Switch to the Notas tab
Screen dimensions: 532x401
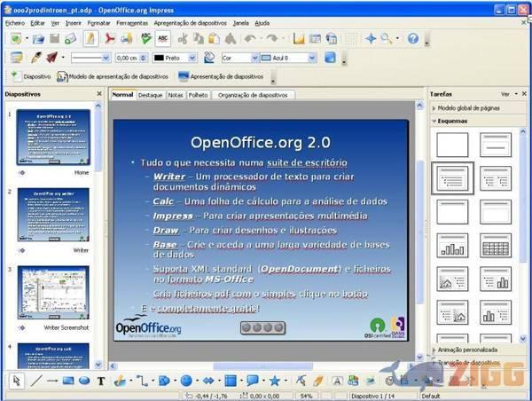(x=176, y=95)
